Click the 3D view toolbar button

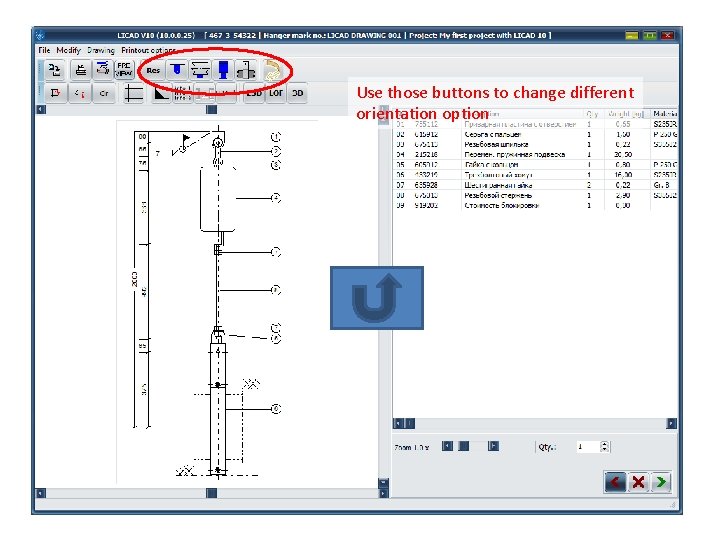(298, 93)
